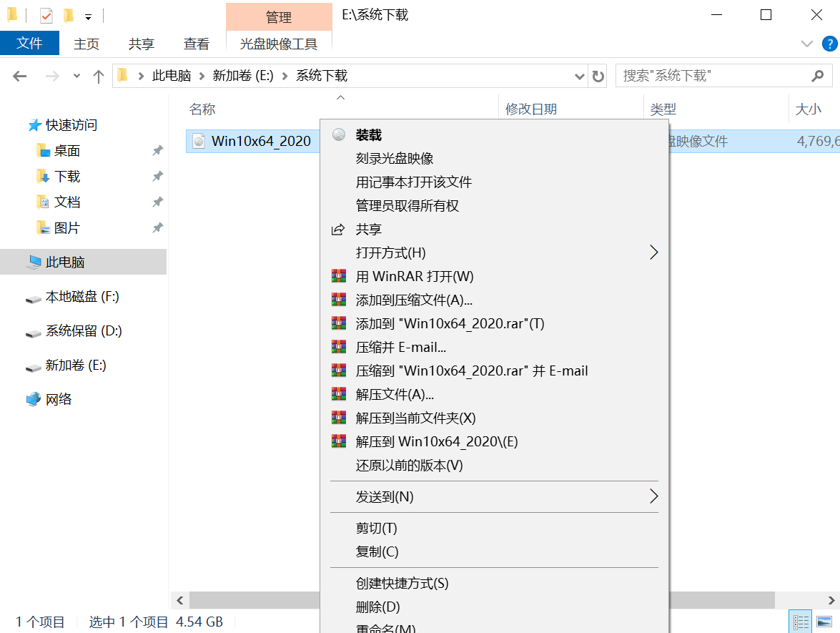
Task: Open the 文件 ribbon tab
Action: [x=29, y=44]
